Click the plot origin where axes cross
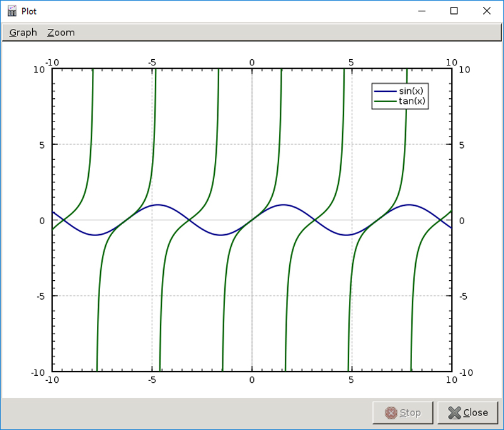The width and height of the screenshot is (504, 430). pyautogui.click(x=251, y=220)
